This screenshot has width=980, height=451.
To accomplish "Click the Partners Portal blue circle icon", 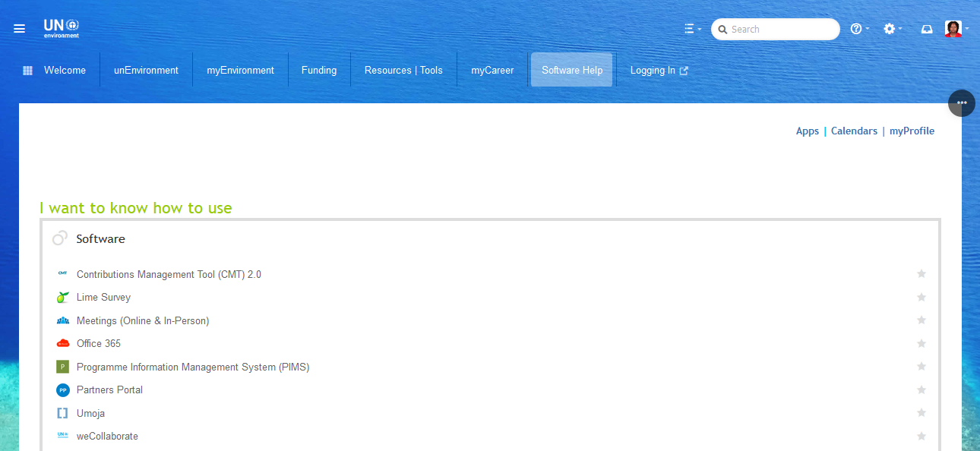I will 62,390.
